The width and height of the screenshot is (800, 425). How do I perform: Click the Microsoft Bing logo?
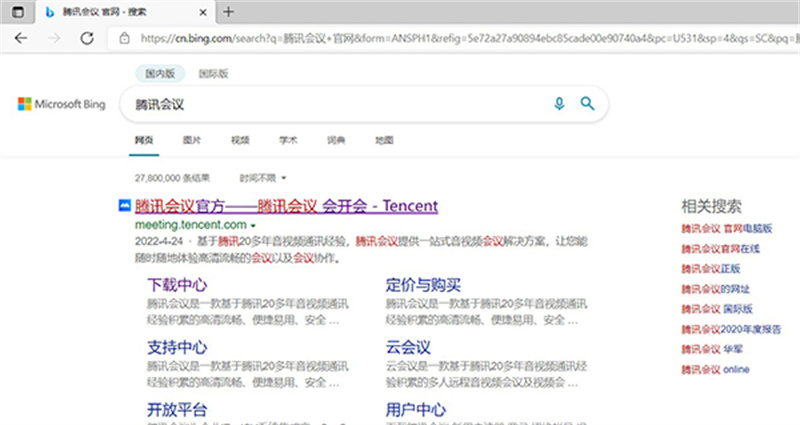click(x=63, y=104)
